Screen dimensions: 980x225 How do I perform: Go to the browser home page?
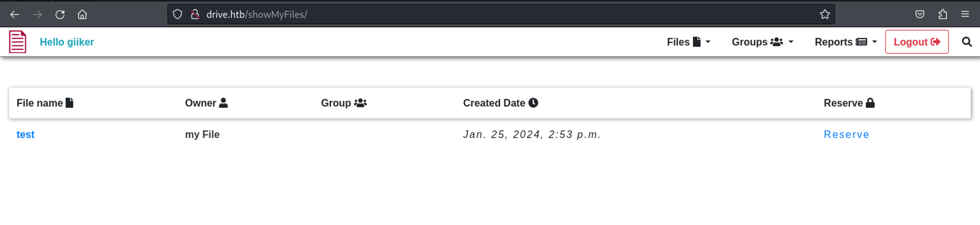(x=82, y=14)
